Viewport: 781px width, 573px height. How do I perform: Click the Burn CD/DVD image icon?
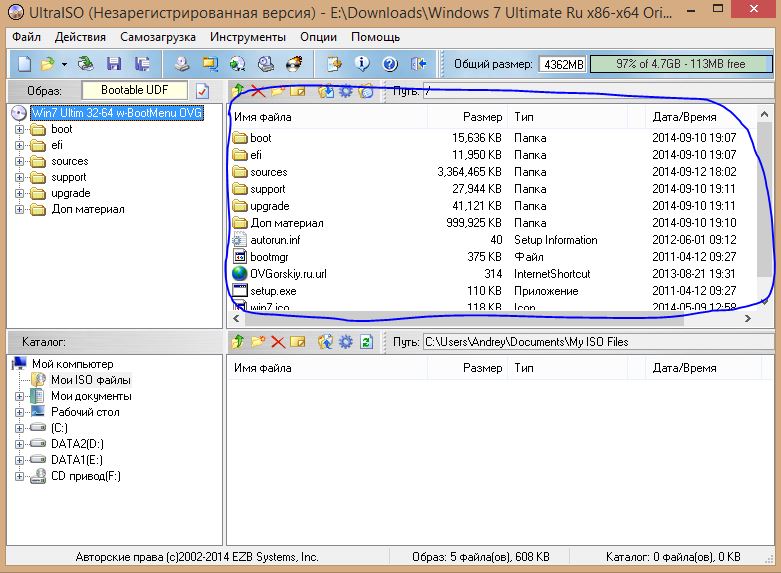[294, 64]
